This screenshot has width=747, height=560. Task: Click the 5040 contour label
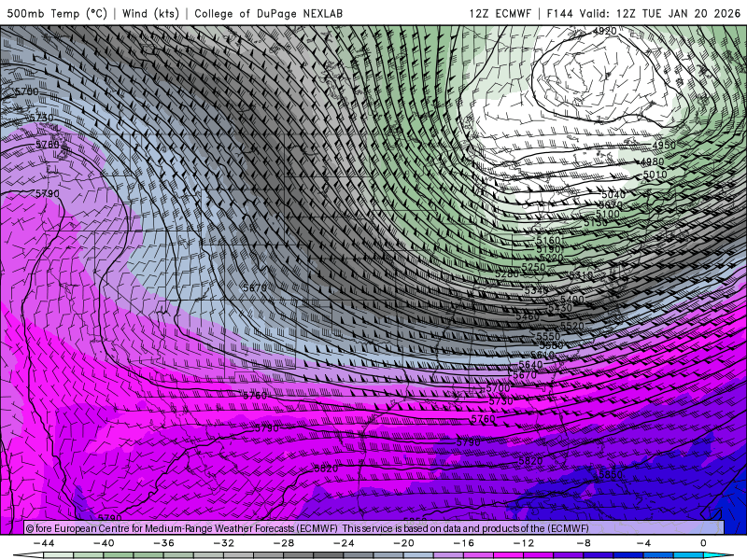613,194
